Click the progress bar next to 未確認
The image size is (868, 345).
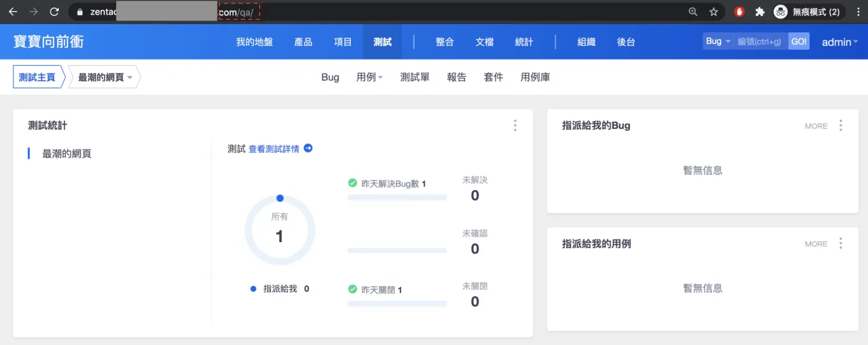[x=397, y=251]
